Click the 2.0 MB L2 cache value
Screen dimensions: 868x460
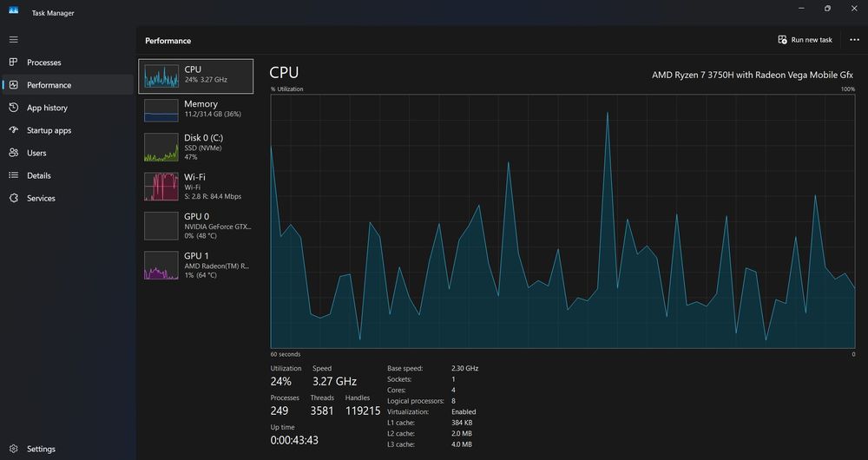pyautogui.click(x=462, y=433)
